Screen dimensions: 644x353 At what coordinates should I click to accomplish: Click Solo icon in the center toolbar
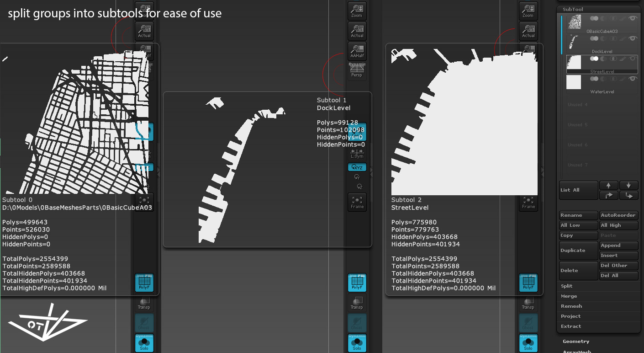click(357, 342)
